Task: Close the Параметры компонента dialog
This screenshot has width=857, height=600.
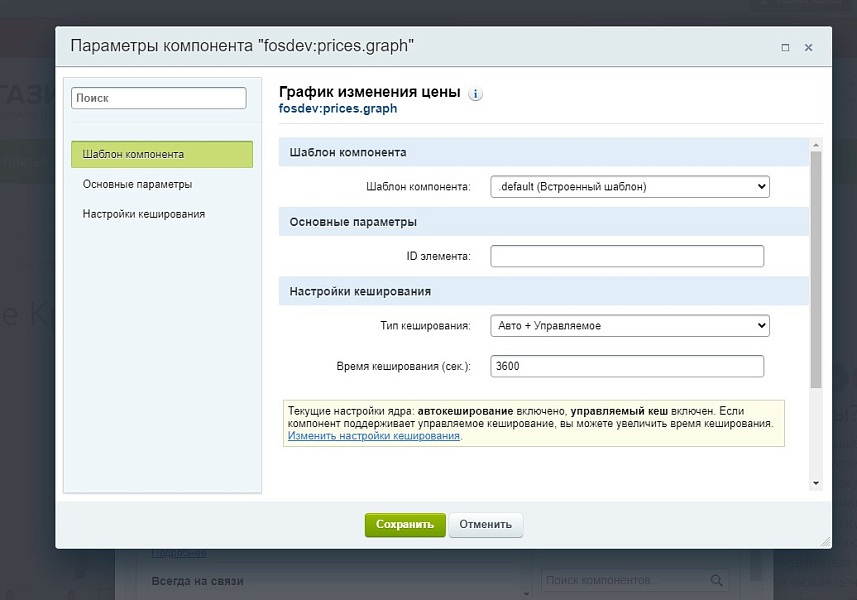Action: coord(808,47)
